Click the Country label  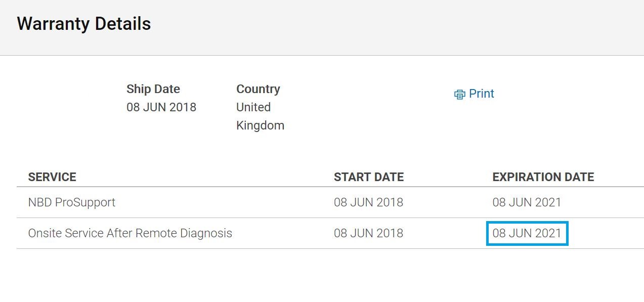pos(258,89)
